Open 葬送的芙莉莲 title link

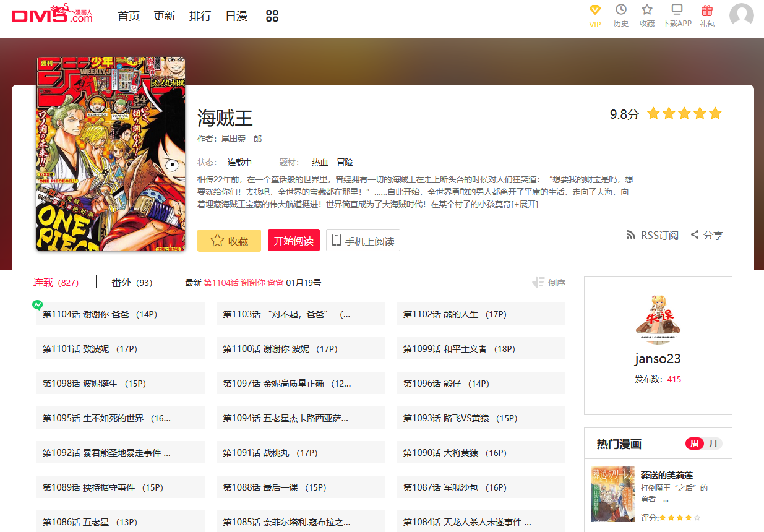tap(667, 475)
